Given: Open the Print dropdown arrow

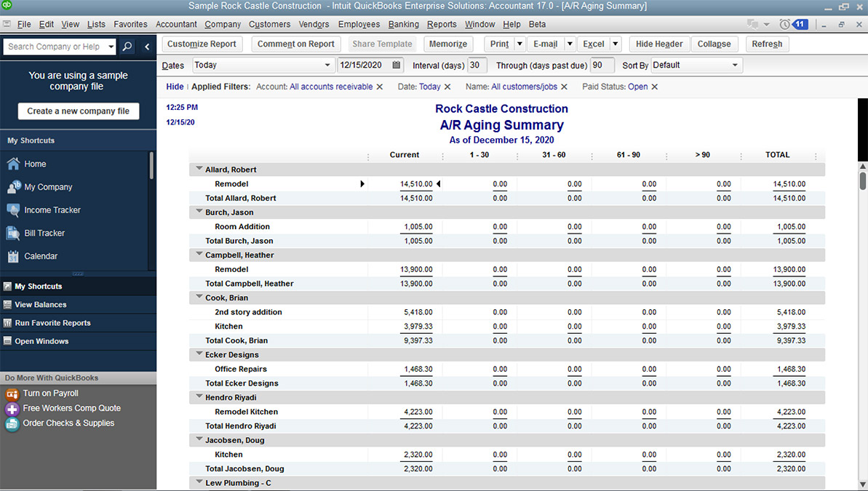Looking at the screenshot, I should tap(519, 44).
